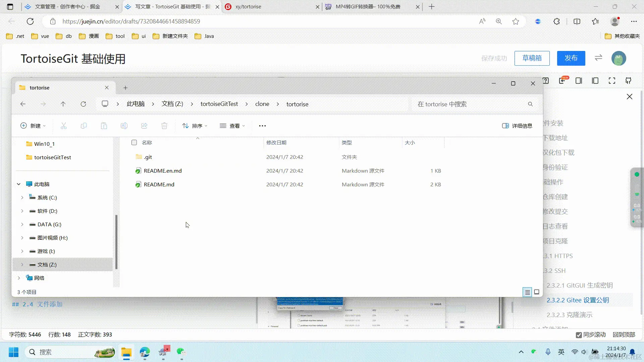The image size is (644, 362).
Task: Open the 排序 sort dropdown
Action: click(x=195, y=126)
